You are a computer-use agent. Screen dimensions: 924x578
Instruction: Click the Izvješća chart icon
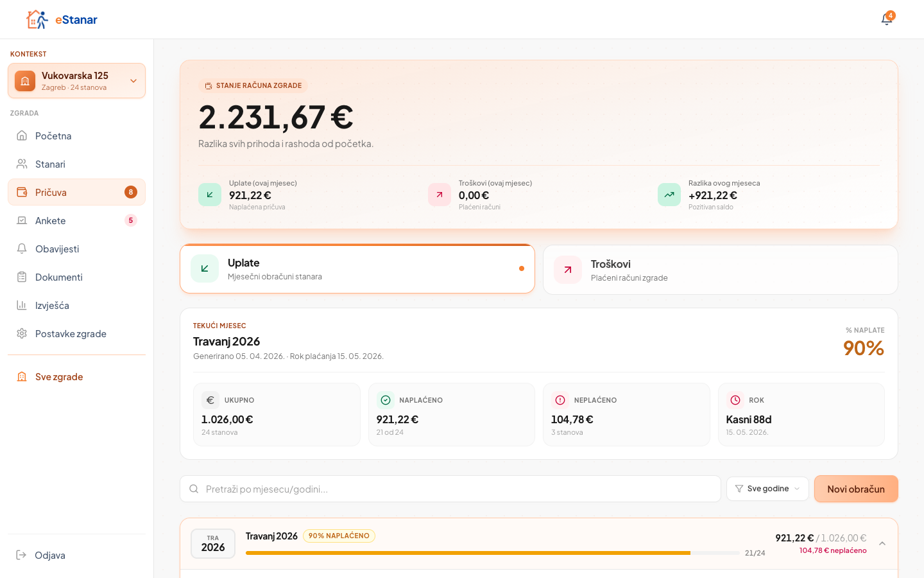(x=22, y=305)
